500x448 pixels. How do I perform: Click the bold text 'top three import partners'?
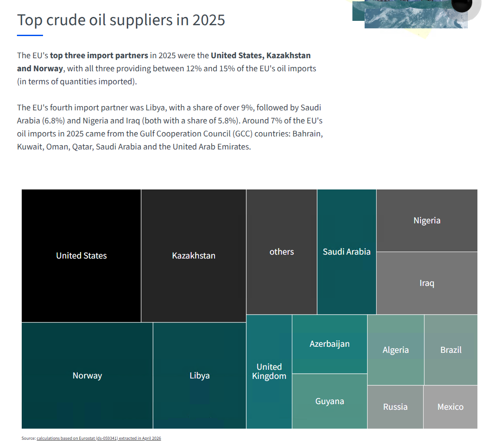click(x=99, y=56)
